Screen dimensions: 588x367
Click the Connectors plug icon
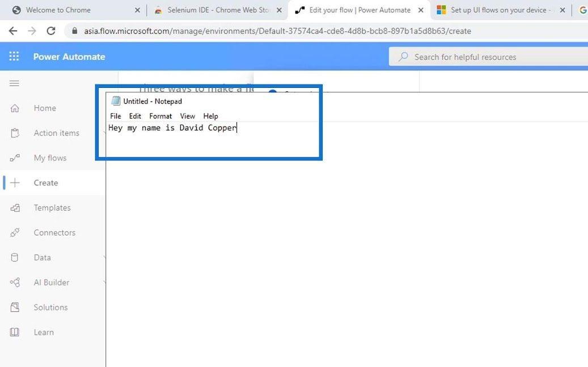15,233
